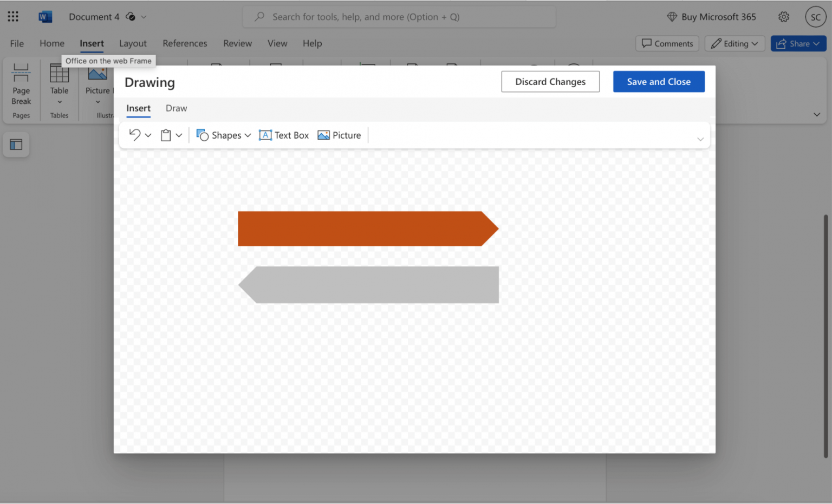Select the gray arrow shape
The image size is (832, 504).
[374, 285]
